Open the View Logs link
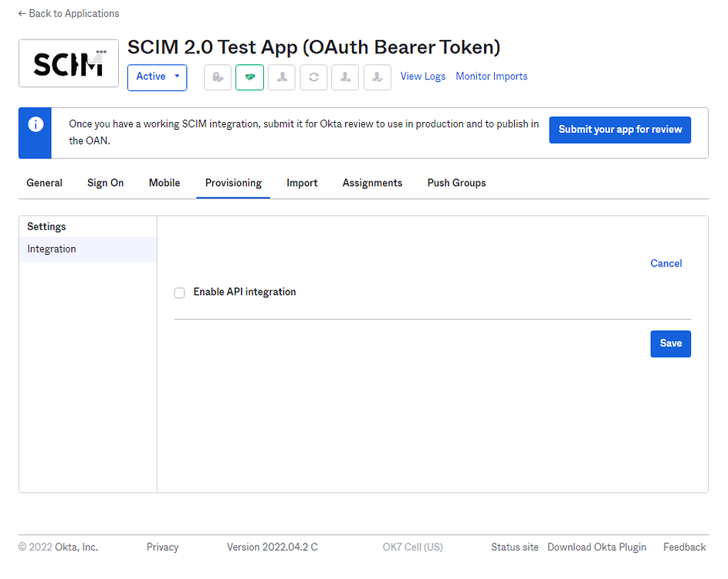The width and height of the screenshot is (728, 579). pos(423,76)
